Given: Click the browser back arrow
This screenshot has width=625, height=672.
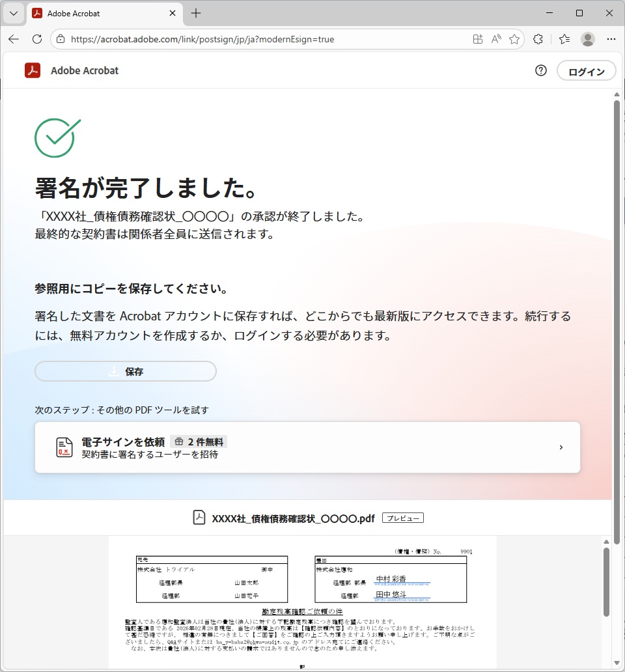Looking at the screenshot, I should (x=14, y=39).
